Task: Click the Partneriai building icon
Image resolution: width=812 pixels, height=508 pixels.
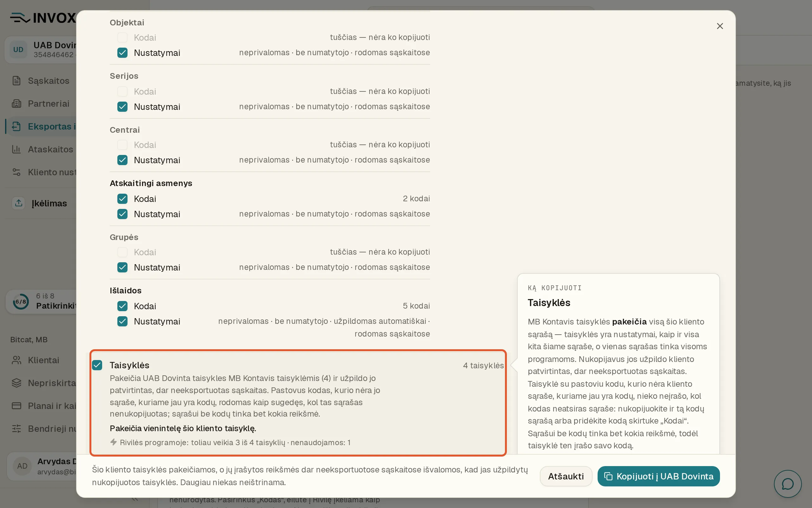Action: tap(16, 104)
